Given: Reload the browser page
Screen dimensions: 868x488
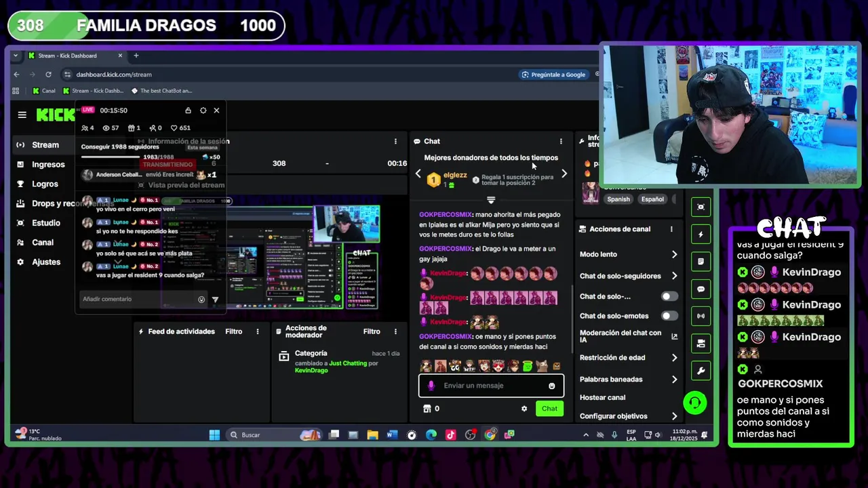Looking at the screenshot, I should [x=48, y=75].
